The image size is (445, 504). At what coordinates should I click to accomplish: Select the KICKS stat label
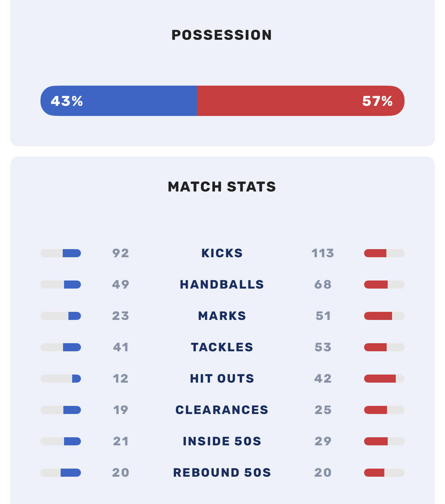point(222,253)
